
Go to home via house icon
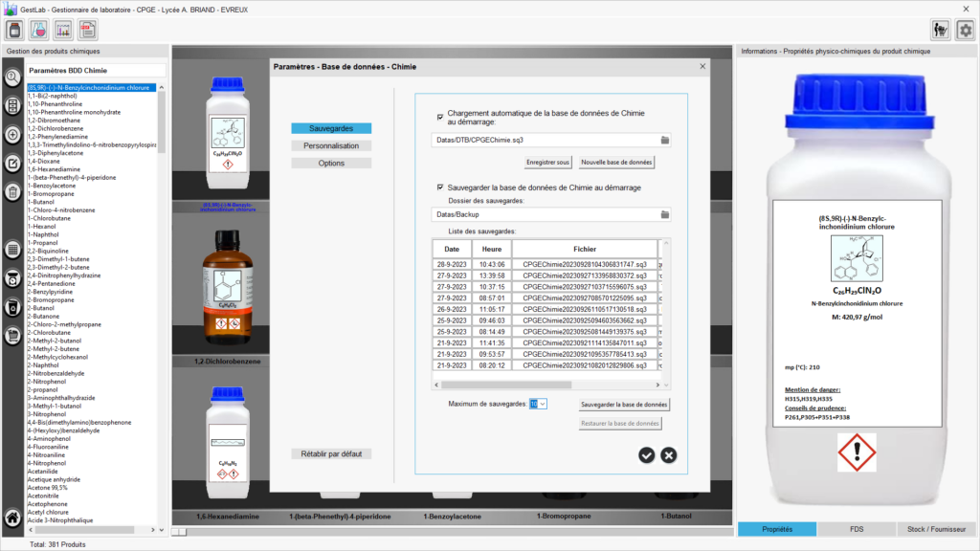(x=13, y=518)
